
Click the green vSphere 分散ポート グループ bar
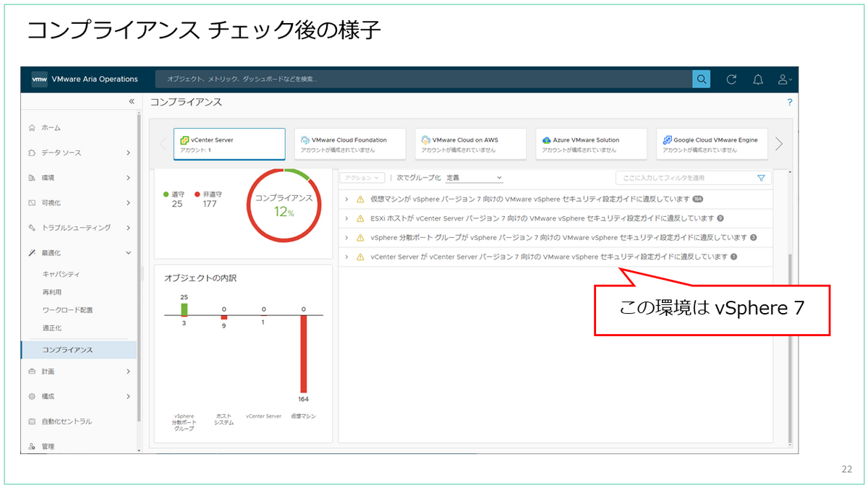coord(184,309)
